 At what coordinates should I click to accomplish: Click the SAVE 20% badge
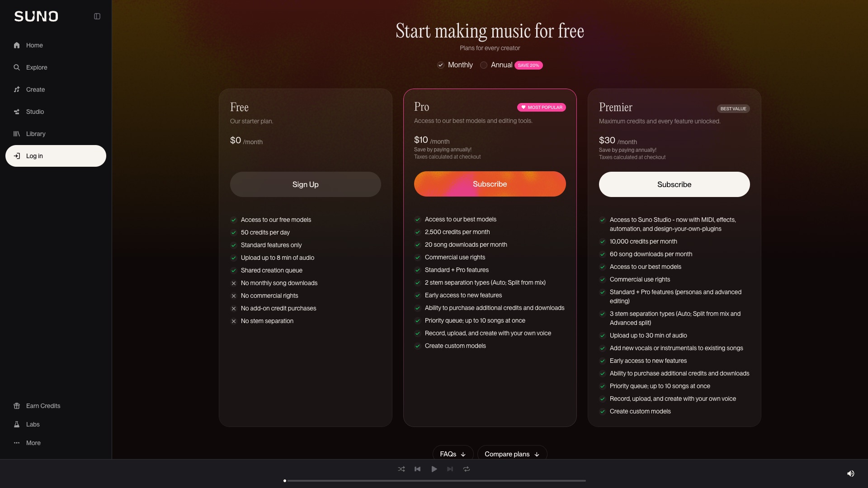(528, 65)
